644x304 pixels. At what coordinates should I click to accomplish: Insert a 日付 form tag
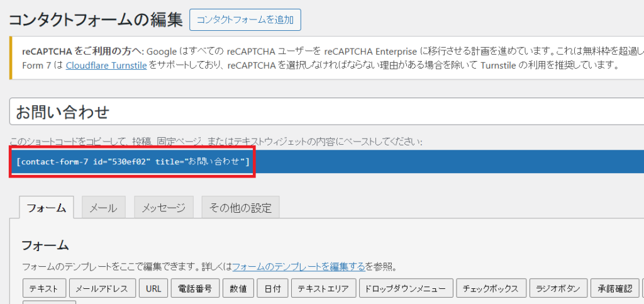(x=273, y=289)
